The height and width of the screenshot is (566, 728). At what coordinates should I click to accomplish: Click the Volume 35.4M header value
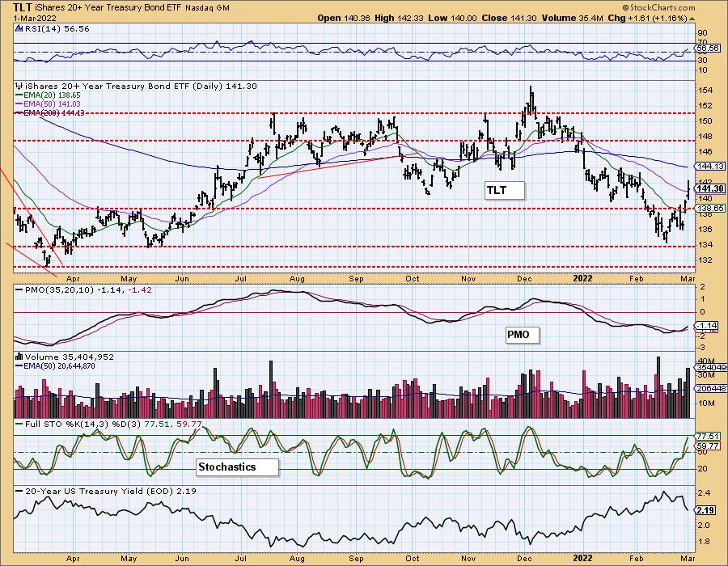coord(572,18)
